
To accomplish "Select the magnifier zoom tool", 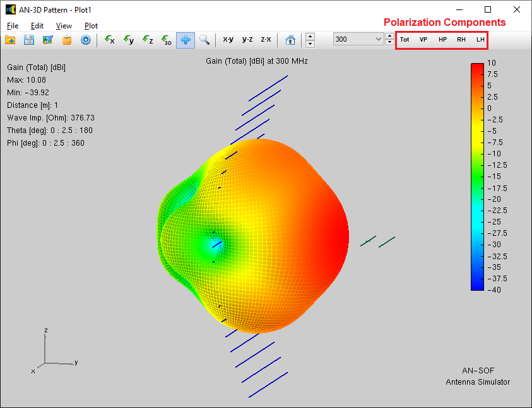I will click(x=204, y=40).
